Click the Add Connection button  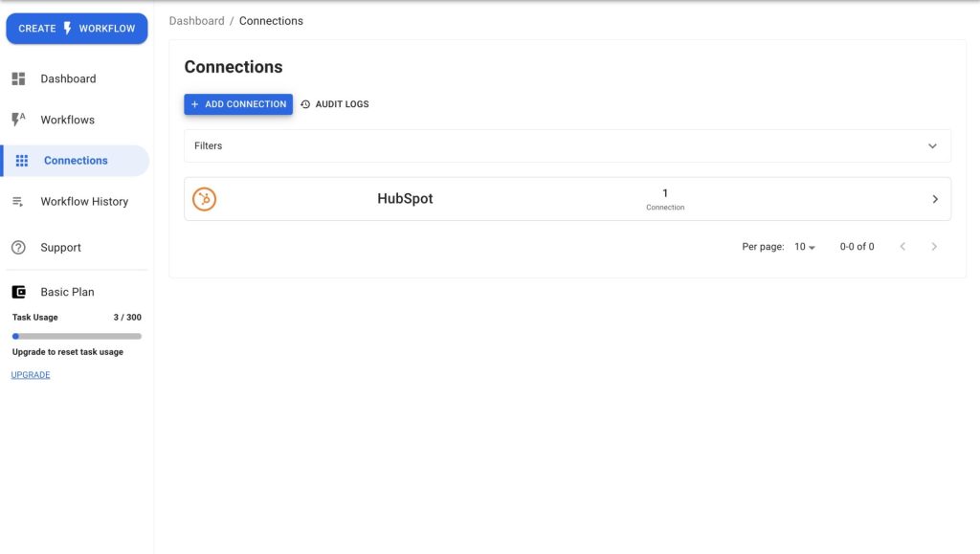coord(238,104)
